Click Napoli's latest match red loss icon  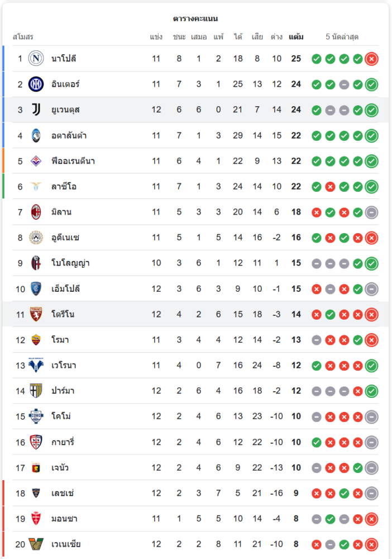point(371,59)
